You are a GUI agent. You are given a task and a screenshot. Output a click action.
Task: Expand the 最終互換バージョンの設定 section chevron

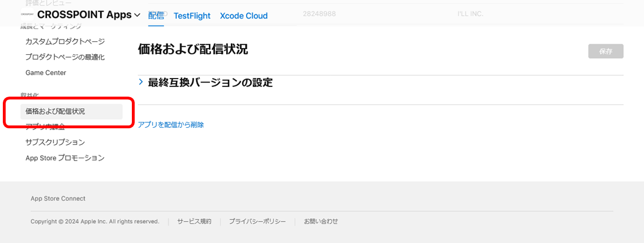pos(141,83)
